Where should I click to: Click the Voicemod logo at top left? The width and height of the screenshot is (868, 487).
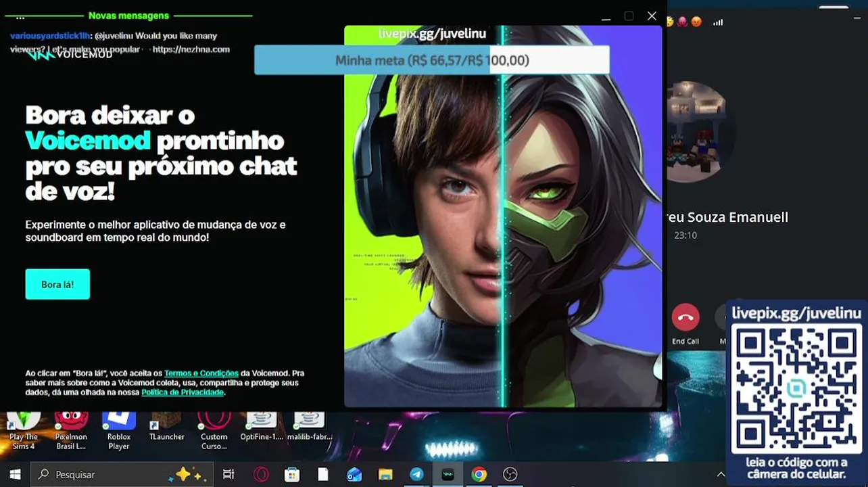click(69, 54)
